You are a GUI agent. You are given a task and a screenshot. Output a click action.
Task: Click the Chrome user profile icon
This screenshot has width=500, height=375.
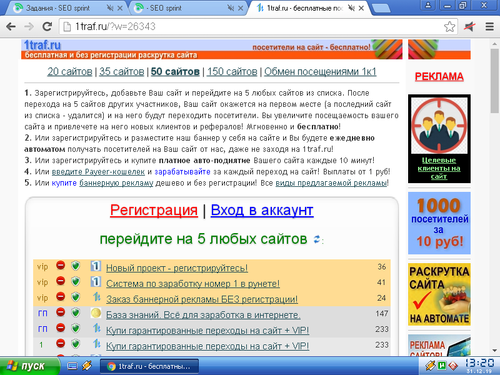[x=428, y=6]
